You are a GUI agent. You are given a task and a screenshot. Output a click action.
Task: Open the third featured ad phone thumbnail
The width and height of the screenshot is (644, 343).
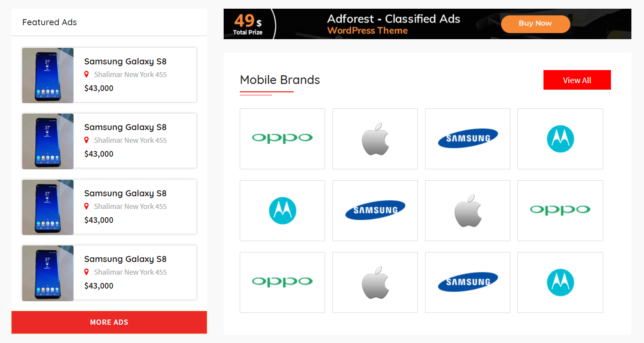[48, 207]
